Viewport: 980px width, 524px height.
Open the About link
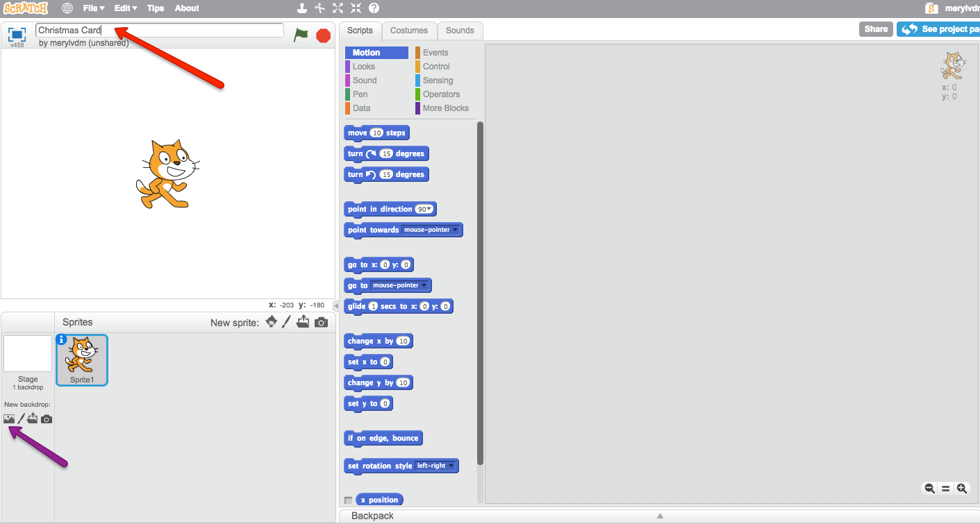(x=187, y=8)
